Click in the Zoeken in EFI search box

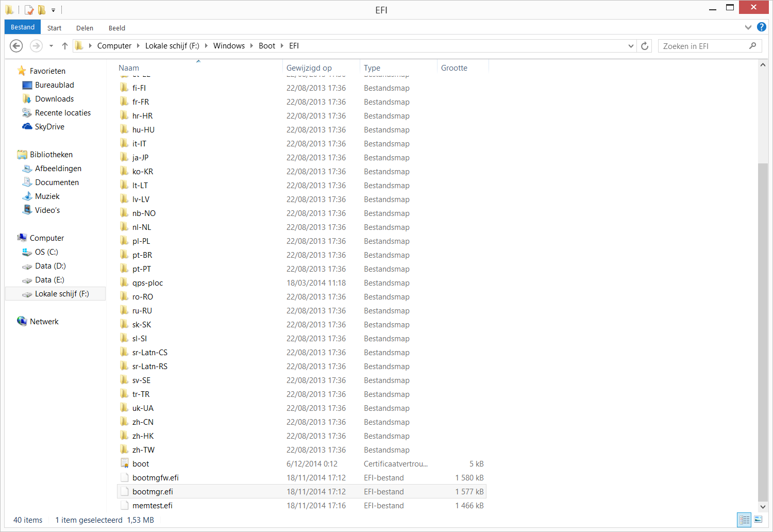[x=703, y=46]
